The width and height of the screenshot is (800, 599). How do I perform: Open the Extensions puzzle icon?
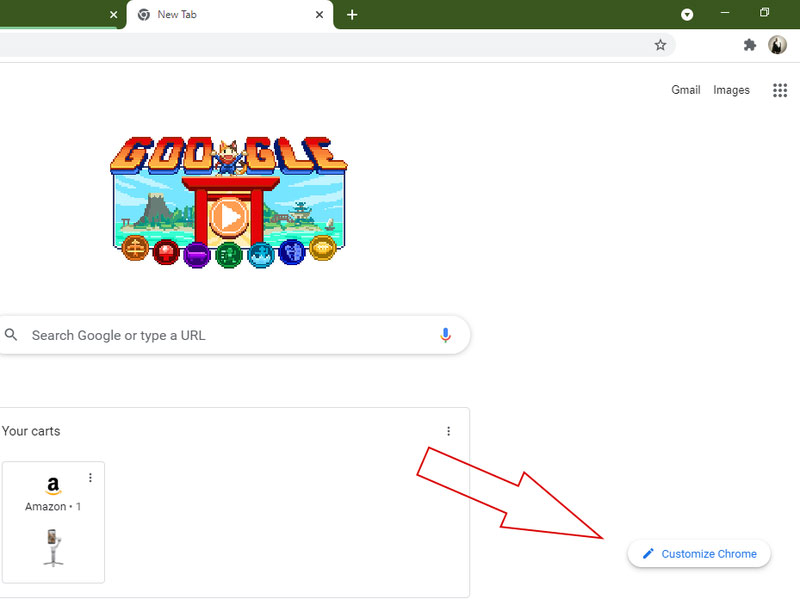point(749,45)
